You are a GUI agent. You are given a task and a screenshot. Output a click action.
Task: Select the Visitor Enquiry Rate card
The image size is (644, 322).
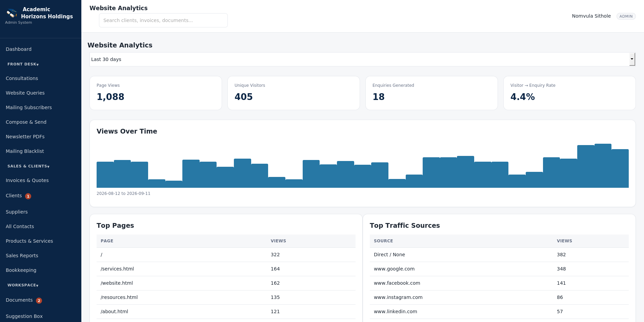(x=569, y=93)
